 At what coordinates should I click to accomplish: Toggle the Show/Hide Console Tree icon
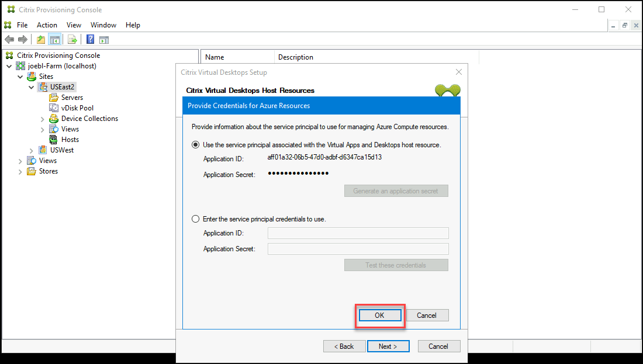(x=54, y=39)
